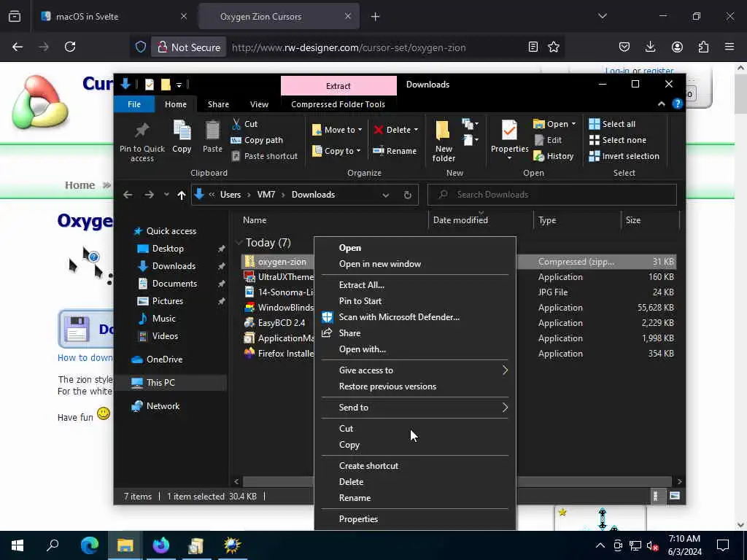
Task: Show hidden tray icons chevron
Action: click(600, 545)
